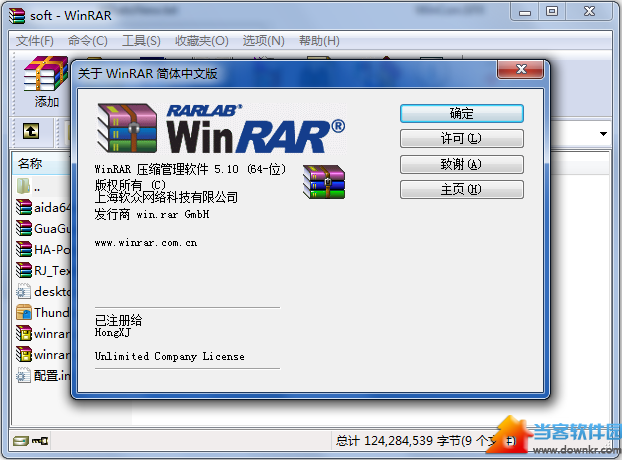Click the www.winrar.com.cn website text

coord(146,243)
